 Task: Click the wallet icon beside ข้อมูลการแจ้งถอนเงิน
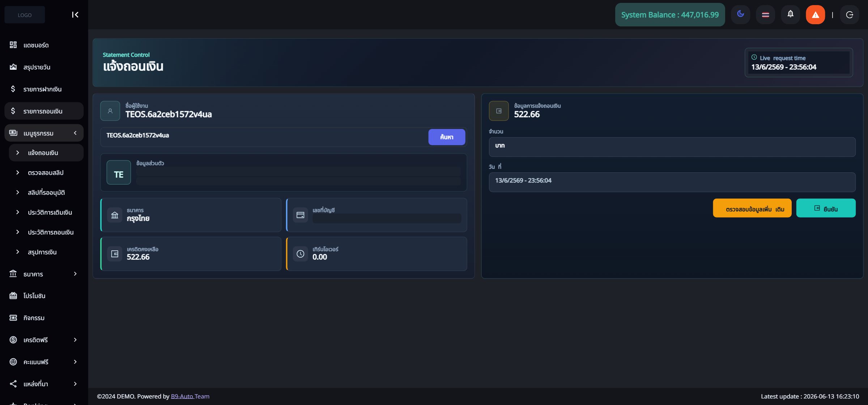[499, 111]
